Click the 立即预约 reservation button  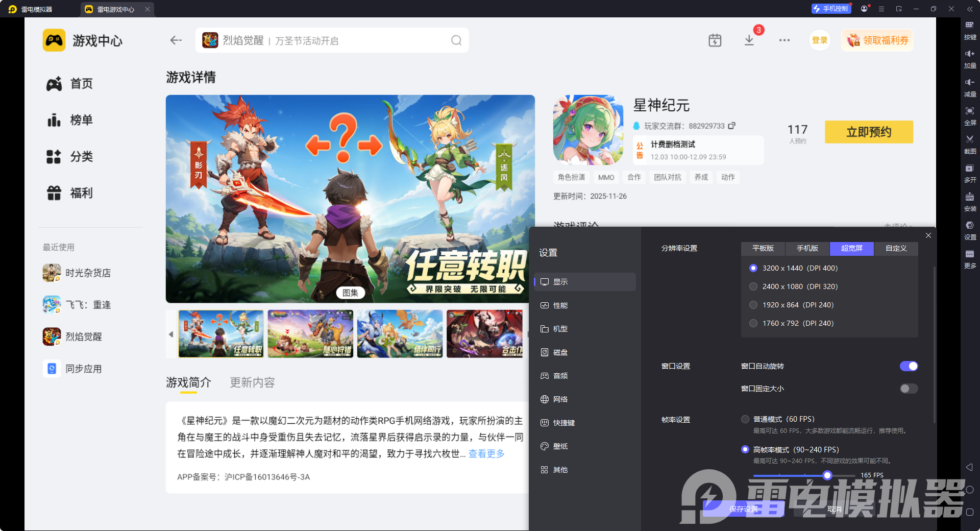(868, 132)
